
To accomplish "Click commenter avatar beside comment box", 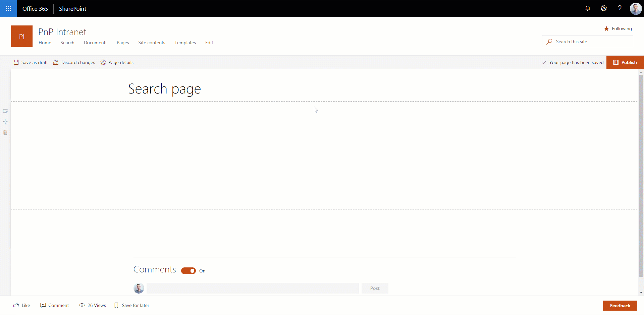I will pos(139,288).
